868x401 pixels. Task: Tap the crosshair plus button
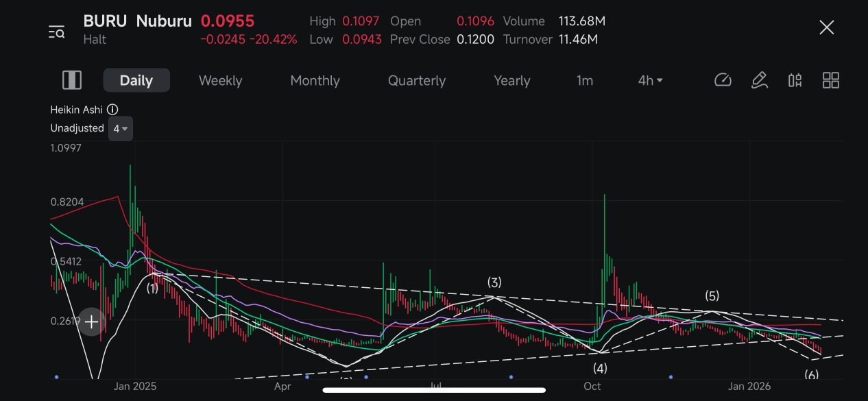(91, 321)
